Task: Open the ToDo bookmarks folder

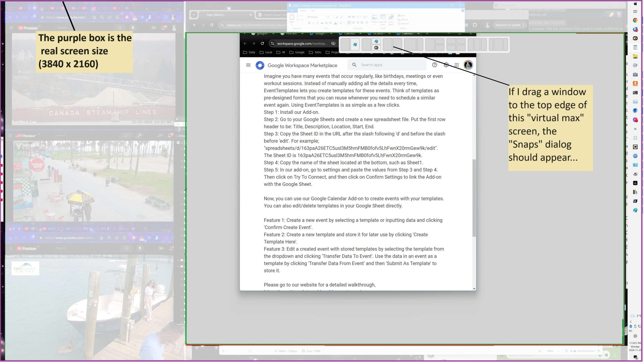Action: point(315,52)
